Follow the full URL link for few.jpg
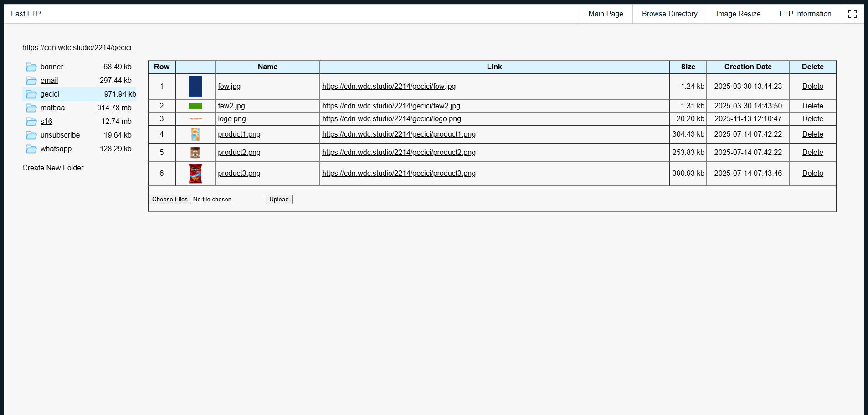868x415 pixels. (x=389, y=86)
